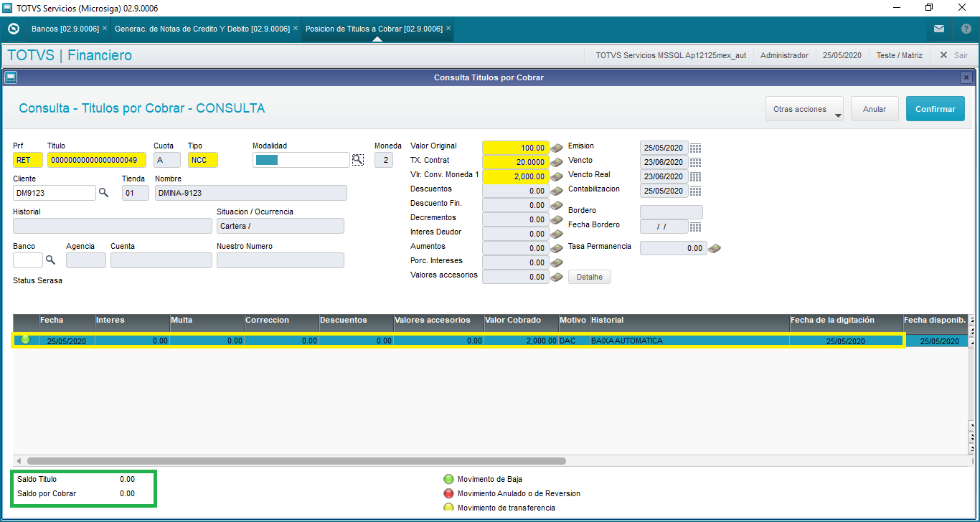
Task: Click the Confirmar button
Action: 936,109
